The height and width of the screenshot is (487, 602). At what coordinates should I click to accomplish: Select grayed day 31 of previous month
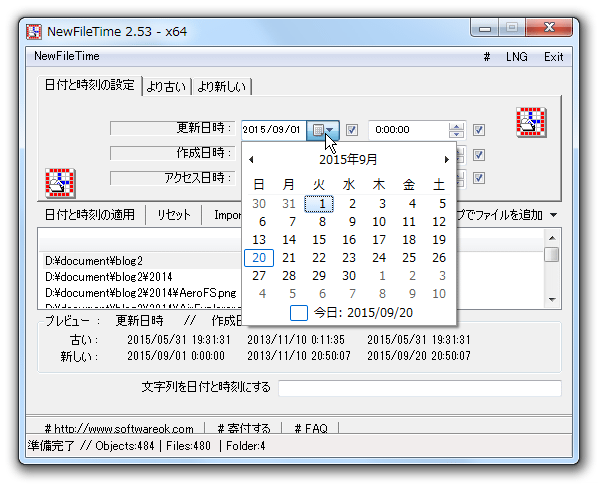tap(289, 204)
